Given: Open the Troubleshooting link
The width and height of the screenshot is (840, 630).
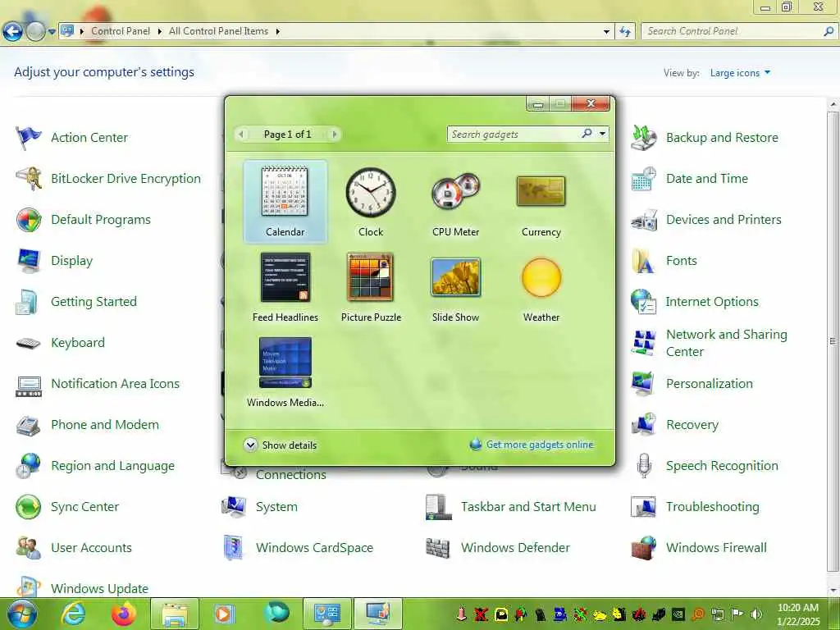Looking at the screenshot, I should point(713,507).
